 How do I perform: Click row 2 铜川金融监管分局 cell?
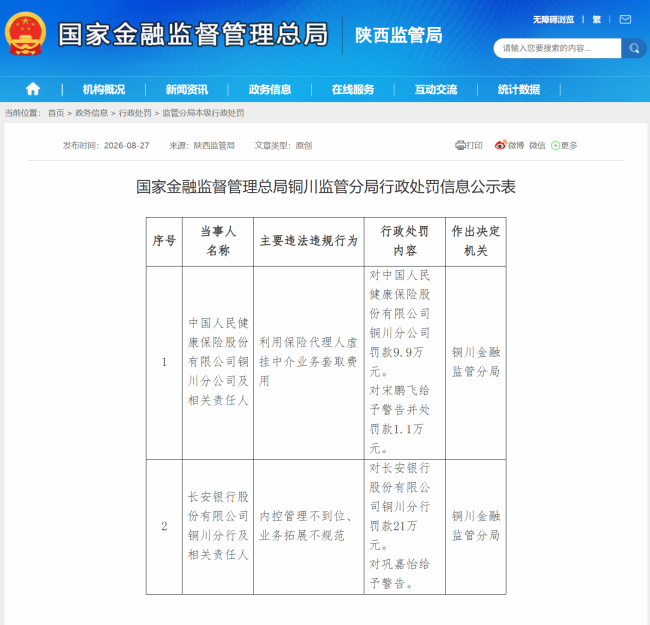tap(476, 526)
